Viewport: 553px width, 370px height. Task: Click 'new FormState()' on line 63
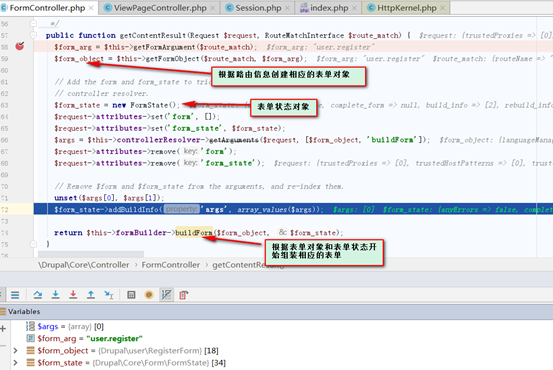(144, 105)
